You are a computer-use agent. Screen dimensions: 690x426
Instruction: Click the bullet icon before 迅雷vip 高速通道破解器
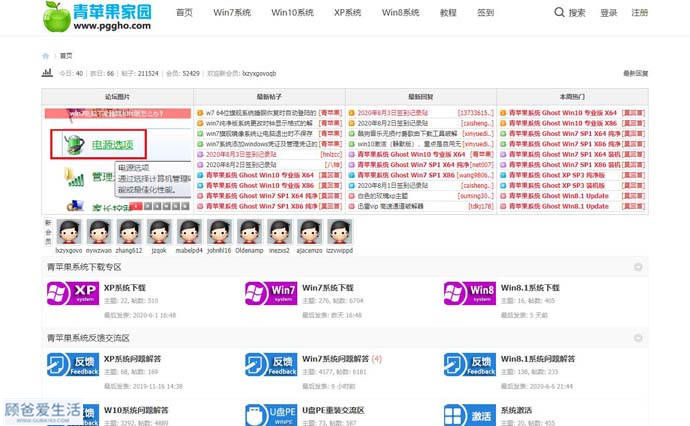pyautogui.click(x=352, y=206)
